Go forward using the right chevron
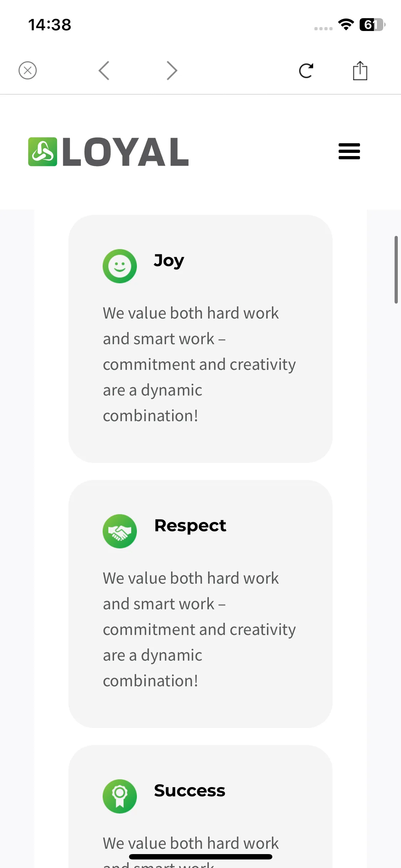 (x=172, y=71)
